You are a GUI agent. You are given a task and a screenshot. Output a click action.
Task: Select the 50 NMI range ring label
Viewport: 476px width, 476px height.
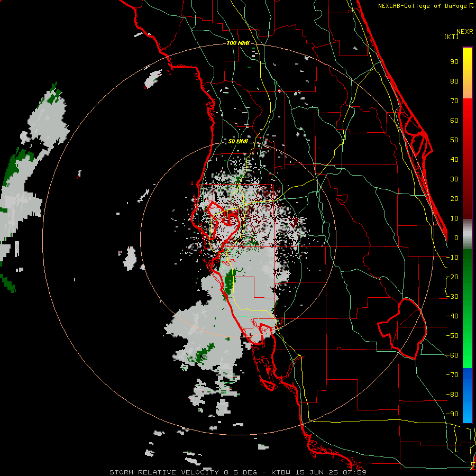238,141
